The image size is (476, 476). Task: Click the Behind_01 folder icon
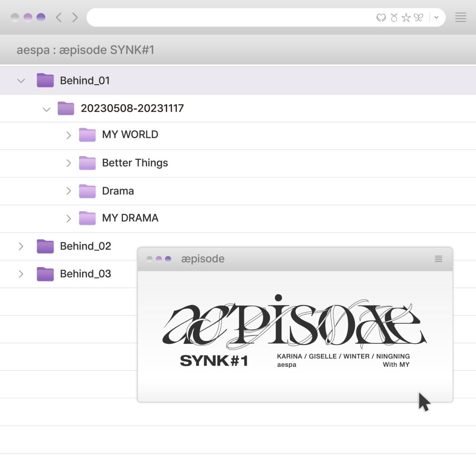45,80
